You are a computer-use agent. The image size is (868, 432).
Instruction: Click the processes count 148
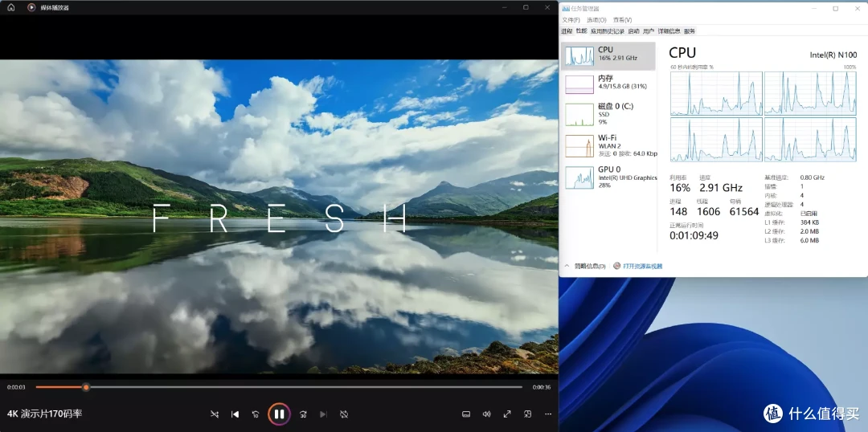click(678, 211)
